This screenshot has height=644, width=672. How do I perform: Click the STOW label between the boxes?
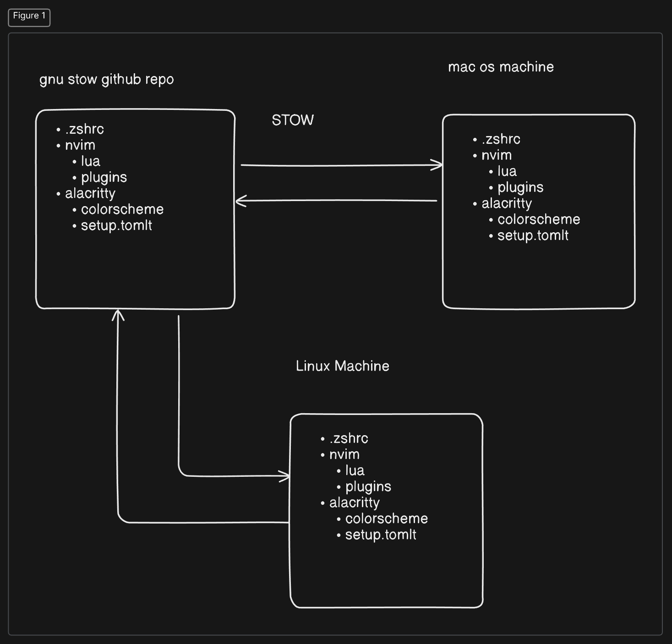293,120
